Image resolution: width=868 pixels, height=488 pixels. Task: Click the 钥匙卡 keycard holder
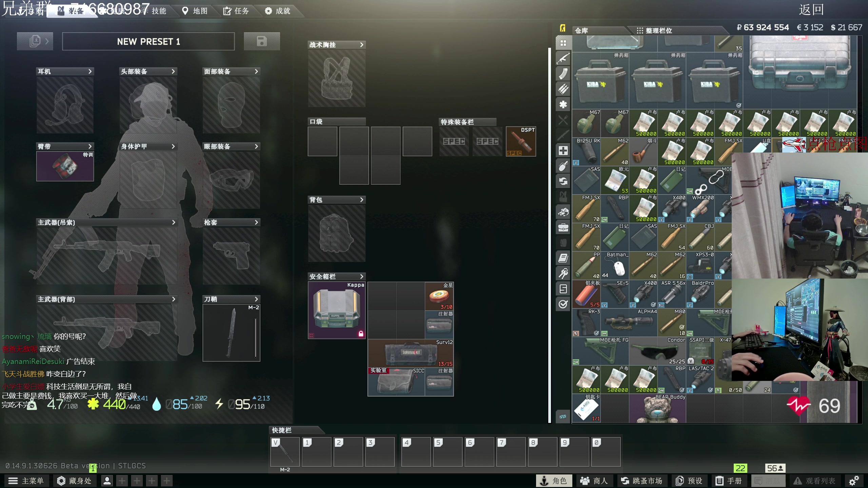[x=587, y=408]
